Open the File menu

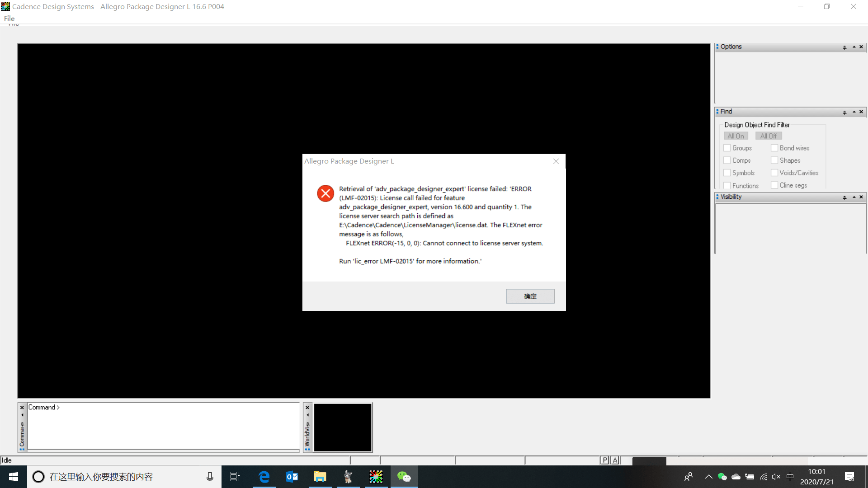pyautogui.click(x=9, y=19)
